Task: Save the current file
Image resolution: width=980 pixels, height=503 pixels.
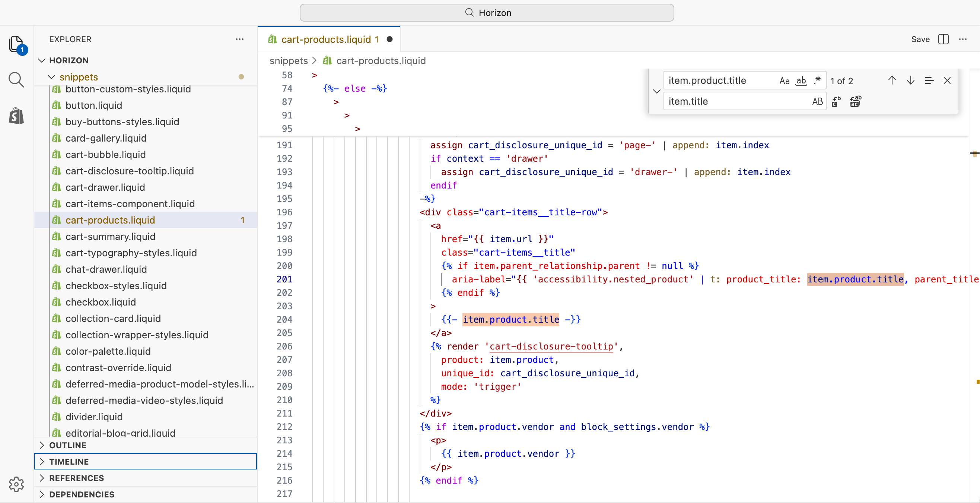Action: click(920, 39)
